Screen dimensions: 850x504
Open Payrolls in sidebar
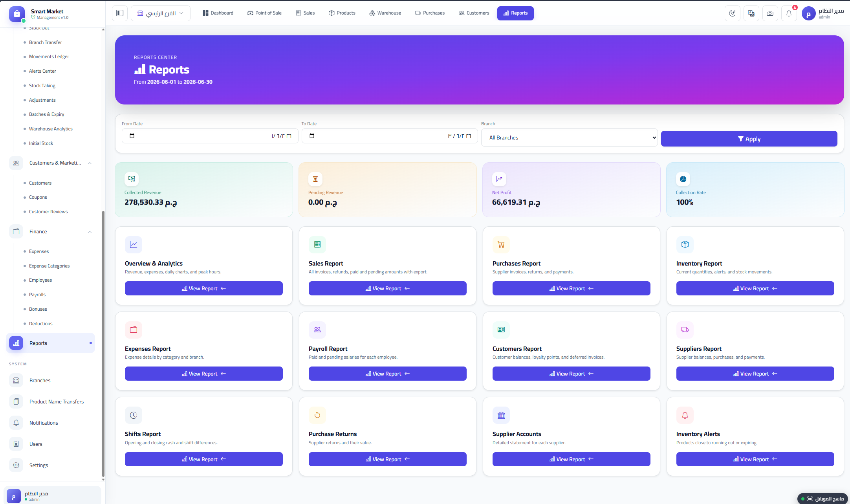click(37, 295)
